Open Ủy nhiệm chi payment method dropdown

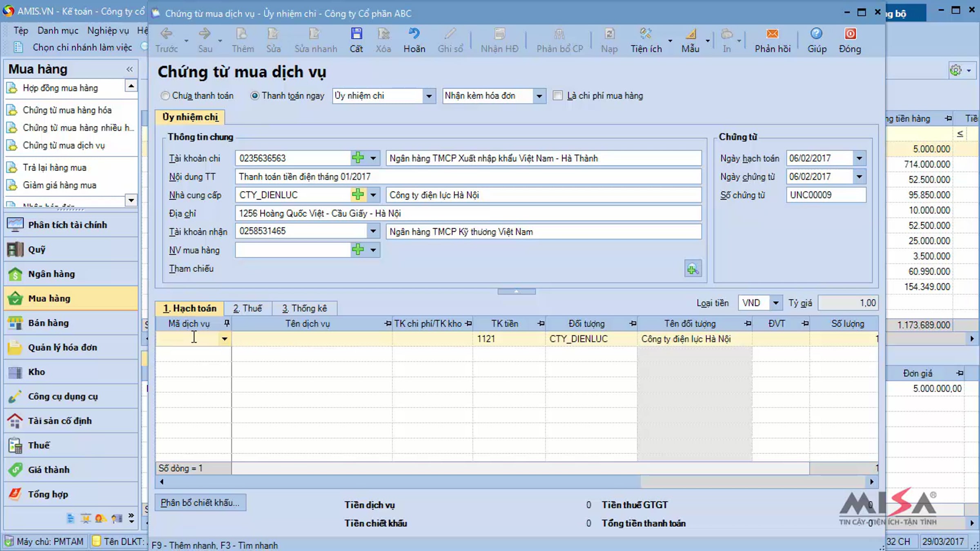coord(429,96)
